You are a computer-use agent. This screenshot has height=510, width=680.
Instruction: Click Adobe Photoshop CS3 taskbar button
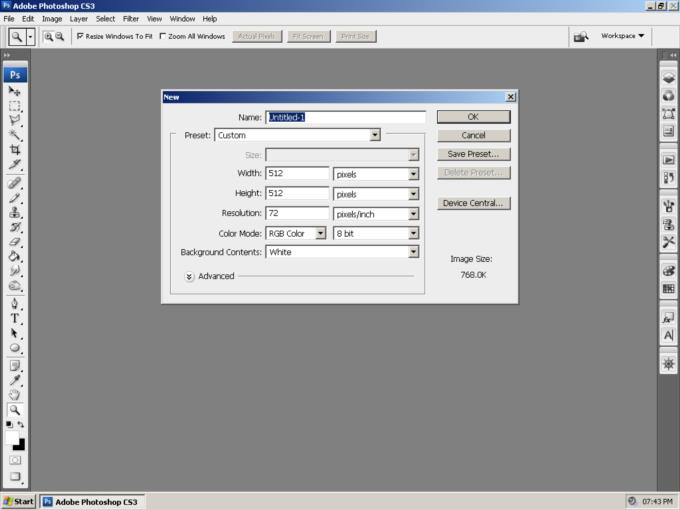tap(92, 502)
